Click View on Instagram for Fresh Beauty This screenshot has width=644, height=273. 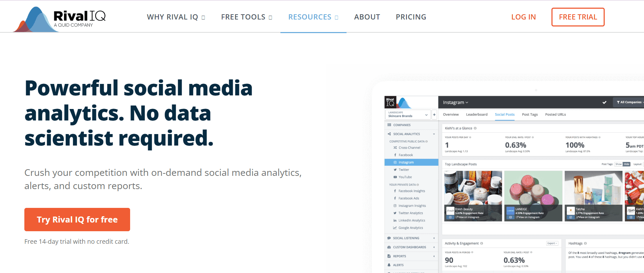point(467,217)
